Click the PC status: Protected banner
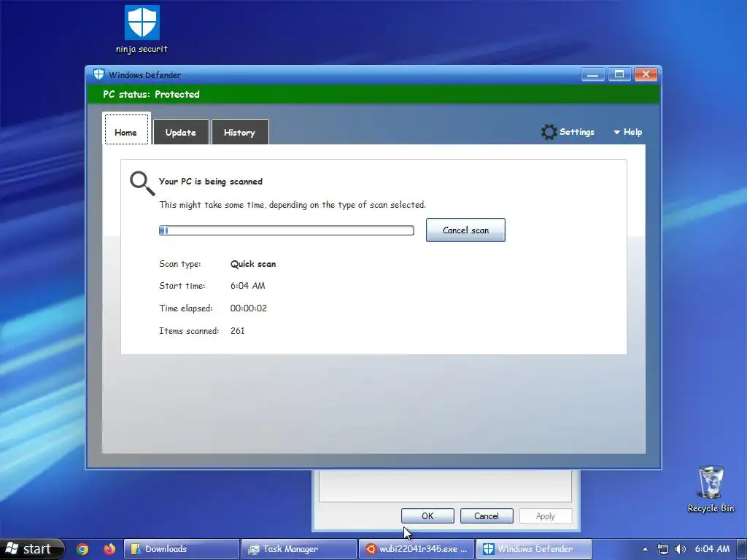 click(x=373, y=94)
